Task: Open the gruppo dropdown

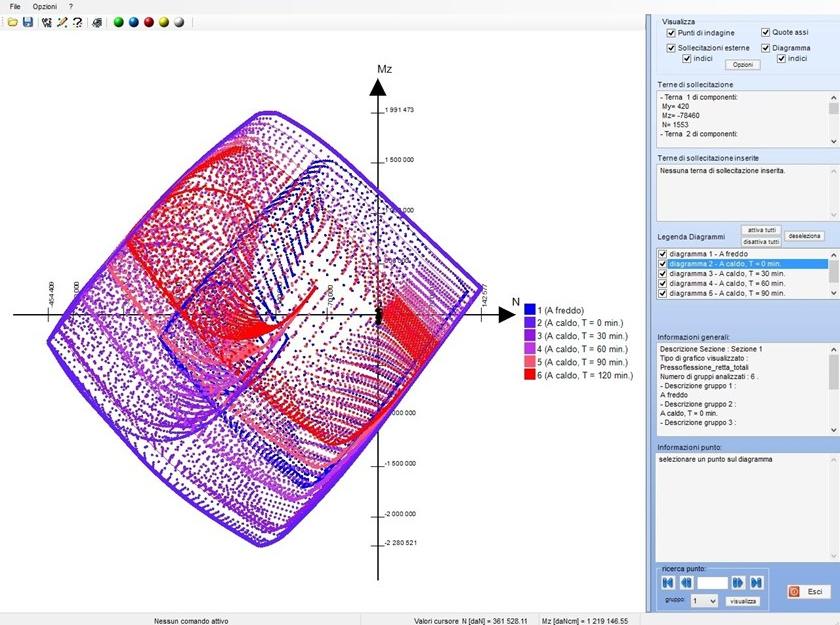Action: coord(704,601)
